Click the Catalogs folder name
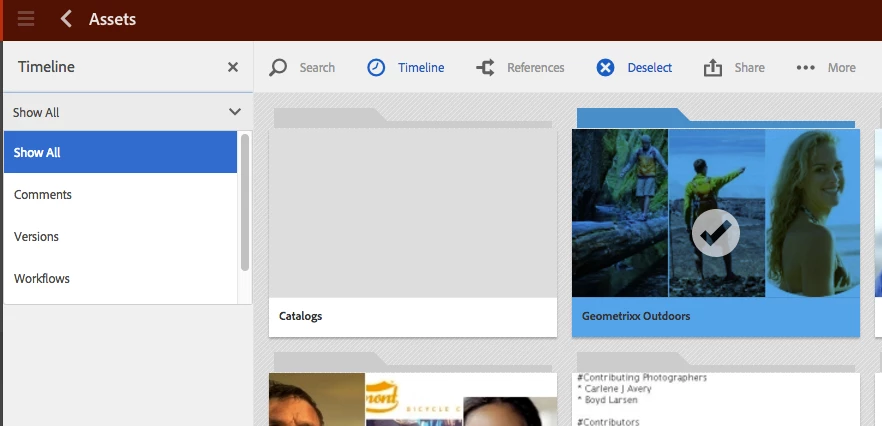The image size is (882, 426). click(300, 316)
